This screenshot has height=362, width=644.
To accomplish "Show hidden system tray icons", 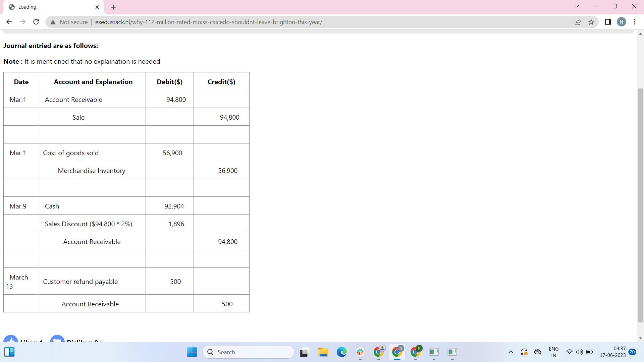I will (x=511, y=352).
